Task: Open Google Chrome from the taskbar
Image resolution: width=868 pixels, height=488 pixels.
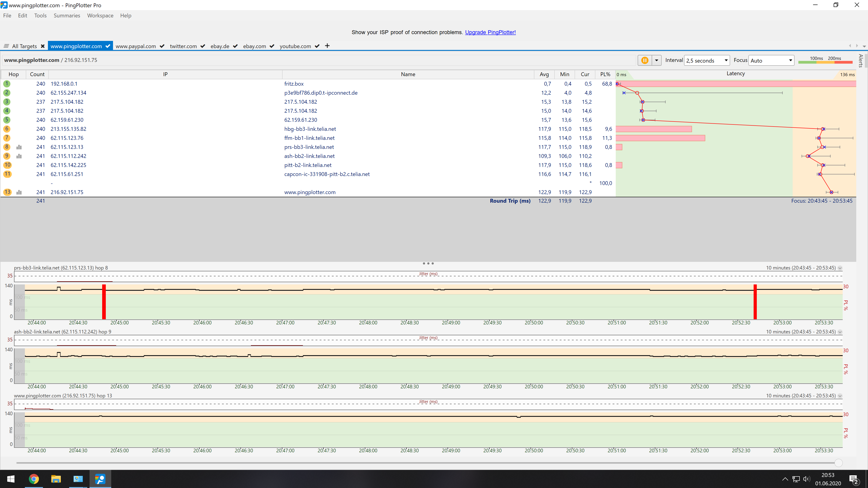Action: (x=34, y=479)
